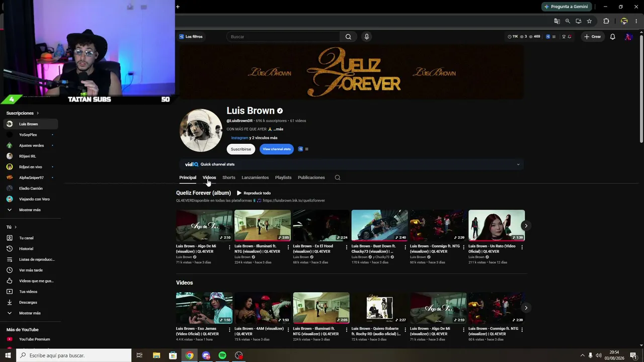Click View channel stats button

click(277, 149)
